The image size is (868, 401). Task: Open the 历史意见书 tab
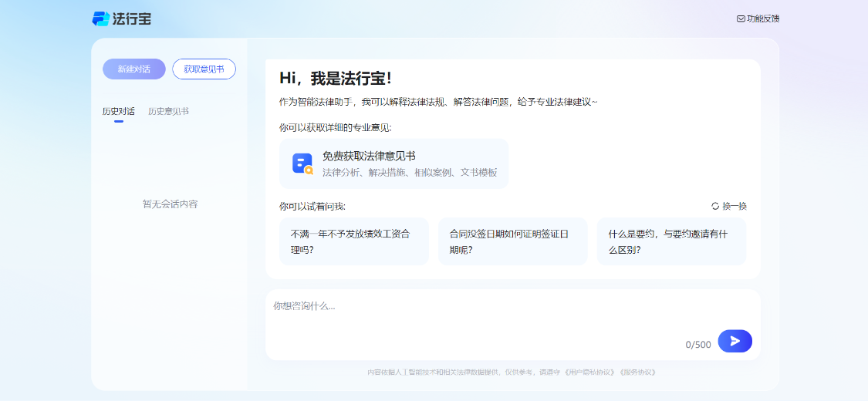[168, 111]
